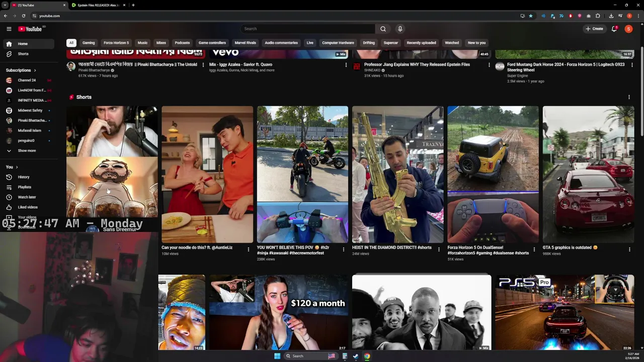Select the Podcasts filter chip
Screen dimensions: 644x362
tap(182, 43)
